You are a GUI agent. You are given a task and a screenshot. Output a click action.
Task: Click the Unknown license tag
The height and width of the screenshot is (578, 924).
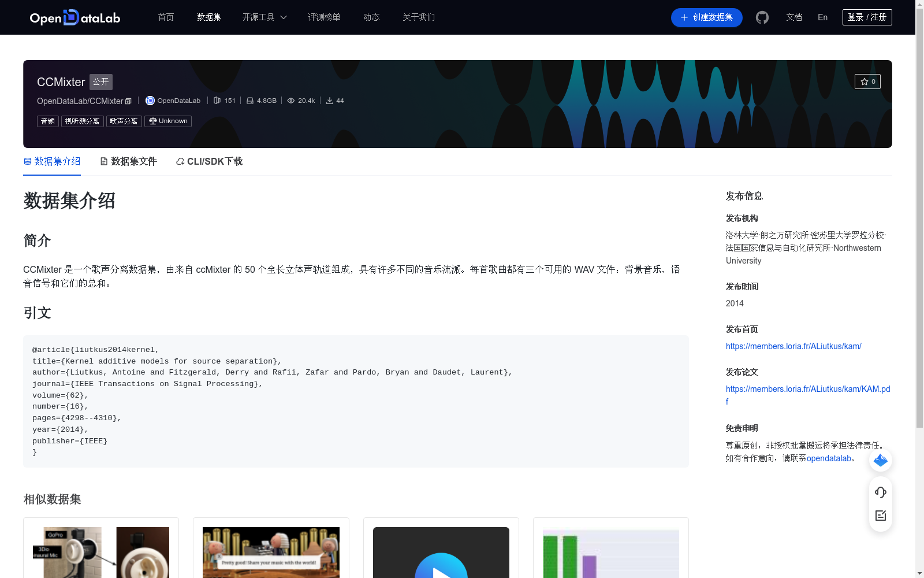[x=168, y=121]
